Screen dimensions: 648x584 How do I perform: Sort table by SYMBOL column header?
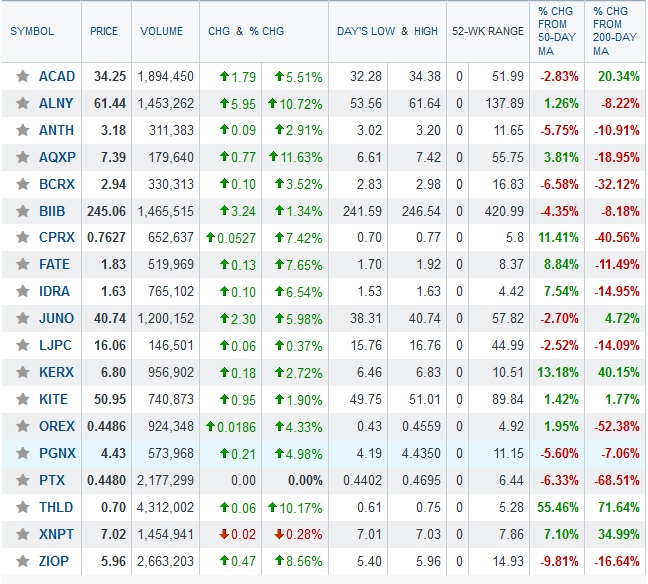pos(32,31)
